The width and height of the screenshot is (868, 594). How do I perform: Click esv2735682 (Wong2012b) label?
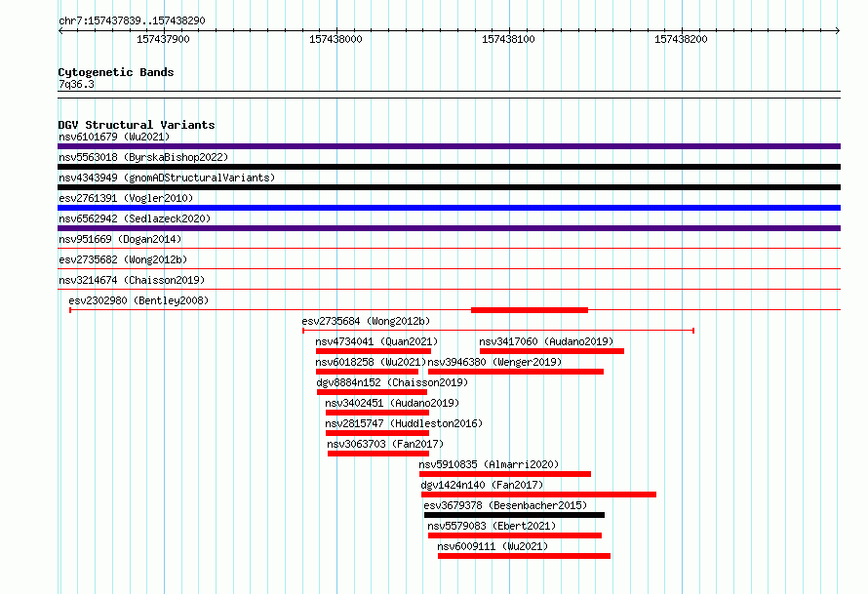click(x=123, y=259)
